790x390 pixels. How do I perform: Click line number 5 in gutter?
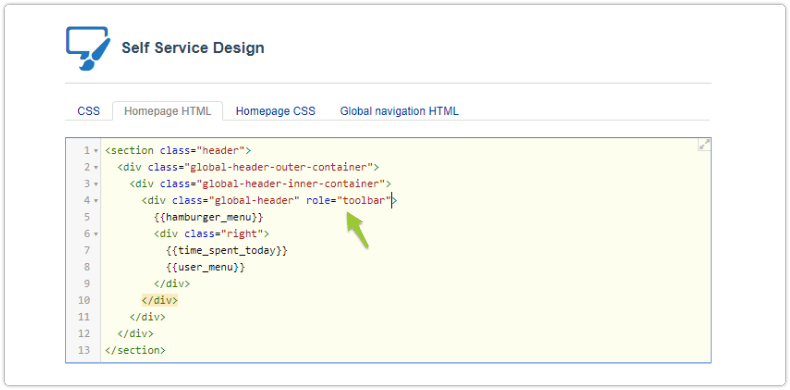[x=87, y=217]
